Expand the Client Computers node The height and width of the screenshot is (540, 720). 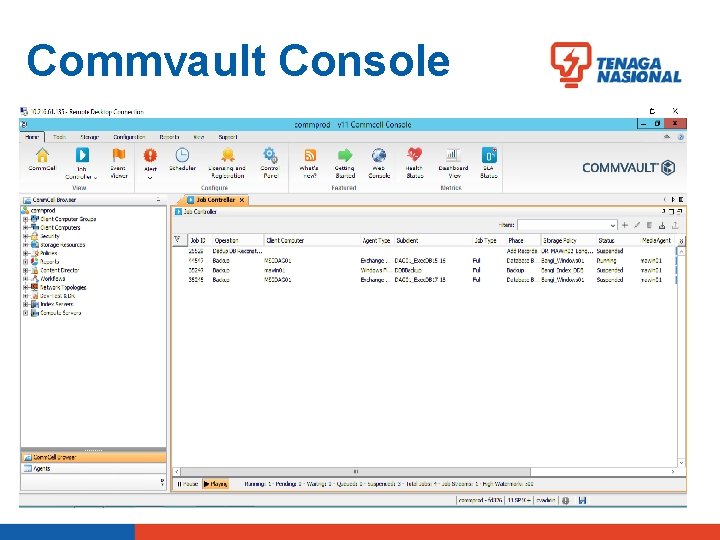pos(26,228)
